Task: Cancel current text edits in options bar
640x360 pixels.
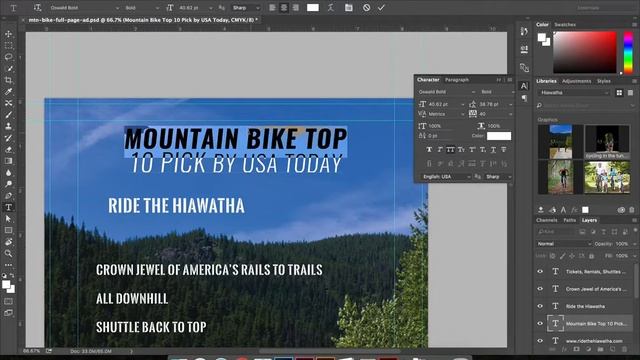Action: click(x=367, y=7)
